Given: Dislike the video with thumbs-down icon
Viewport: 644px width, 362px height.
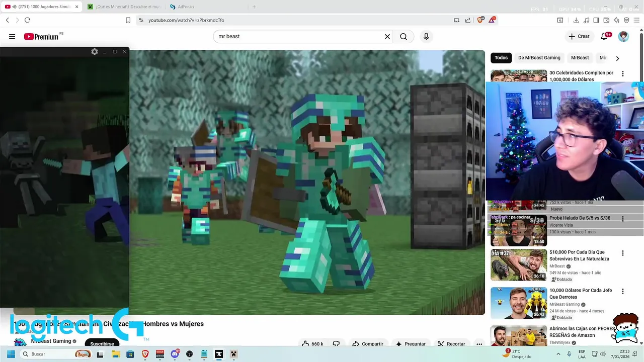Looking at the screenshot, I should pyautogui.click(x=336, y=344).
